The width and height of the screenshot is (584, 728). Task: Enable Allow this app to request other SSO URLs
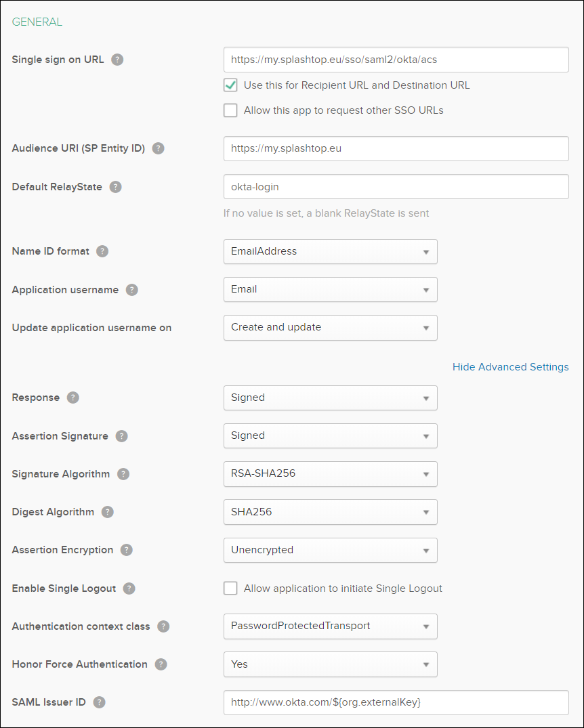click(x=230, y=110)
